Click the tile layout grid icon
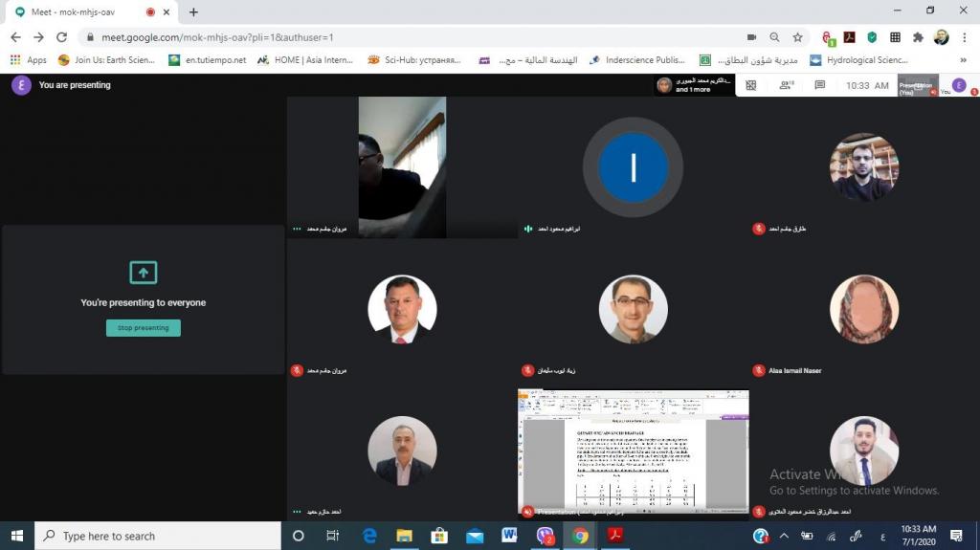The image size is (980, 550). (x=751, y=85)
